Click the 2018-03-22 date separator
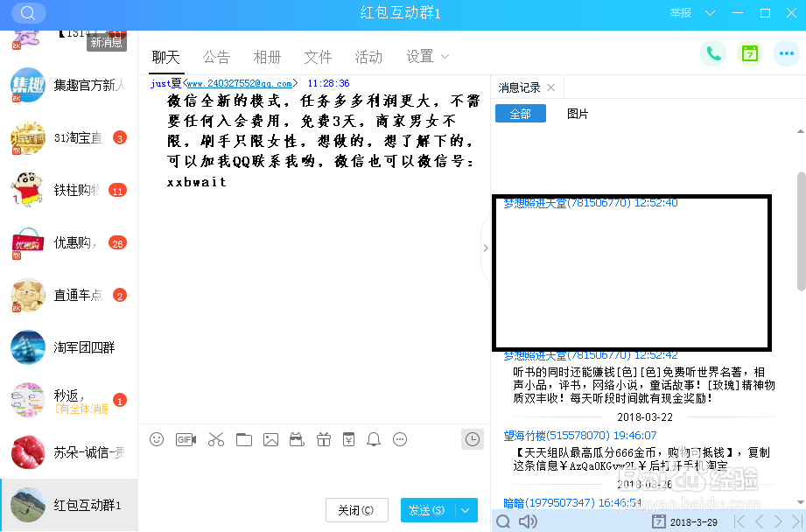This screenshot has height=532, width=806. [645, 416]
